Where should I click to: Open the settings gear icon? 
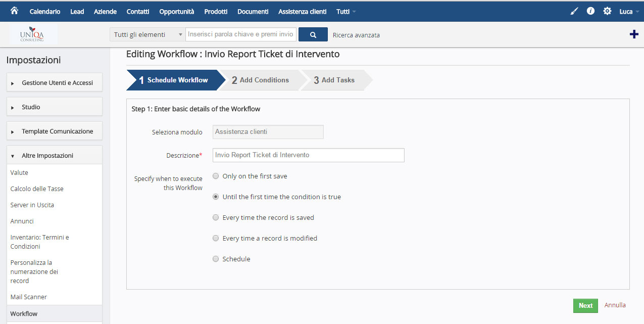click(607, 11)
